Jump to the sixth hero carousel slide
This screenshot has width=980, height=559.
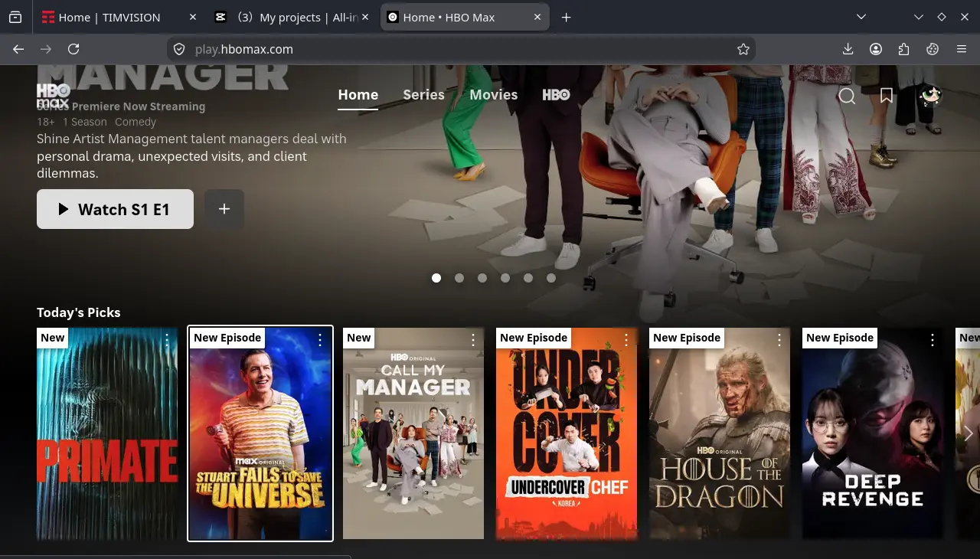[551, 278]
